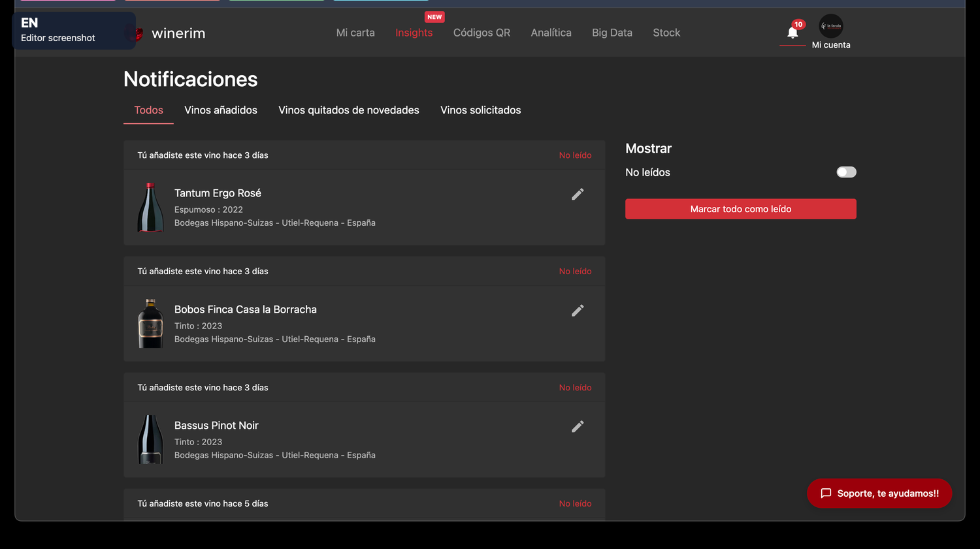This screenshot has width=980, height=549.
Task: Click the Bassus Pinot Noir bottle image
Action: tap(150, 439)
